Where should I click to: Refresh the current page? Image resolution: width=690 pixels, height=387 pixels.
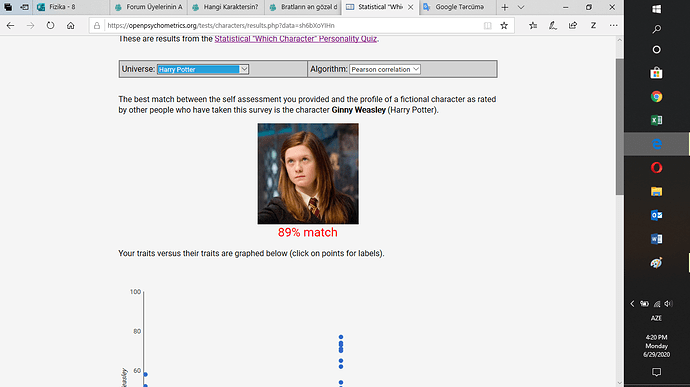pyautogui.click(x=51, y=26)
